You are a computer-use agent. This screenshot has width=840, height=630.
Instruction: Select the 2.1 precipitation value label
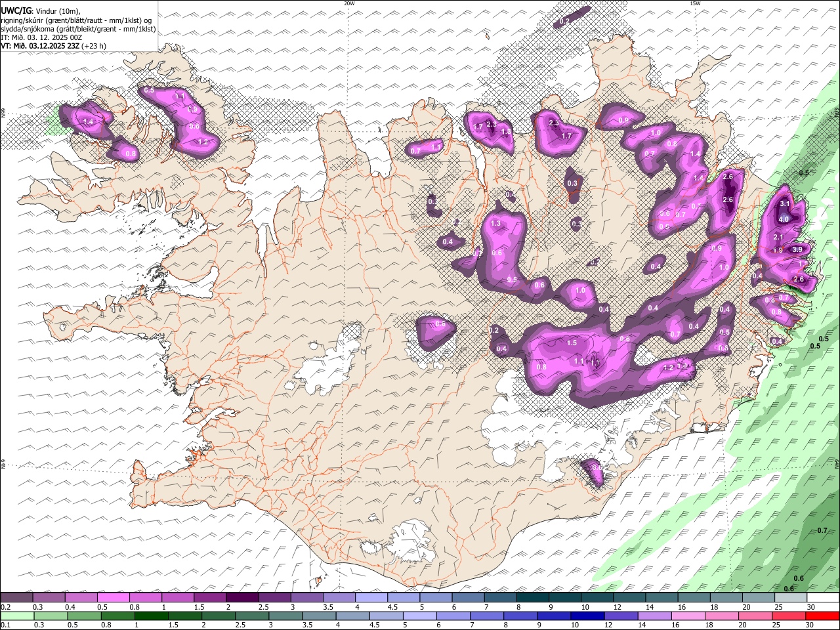click(779, 237)
